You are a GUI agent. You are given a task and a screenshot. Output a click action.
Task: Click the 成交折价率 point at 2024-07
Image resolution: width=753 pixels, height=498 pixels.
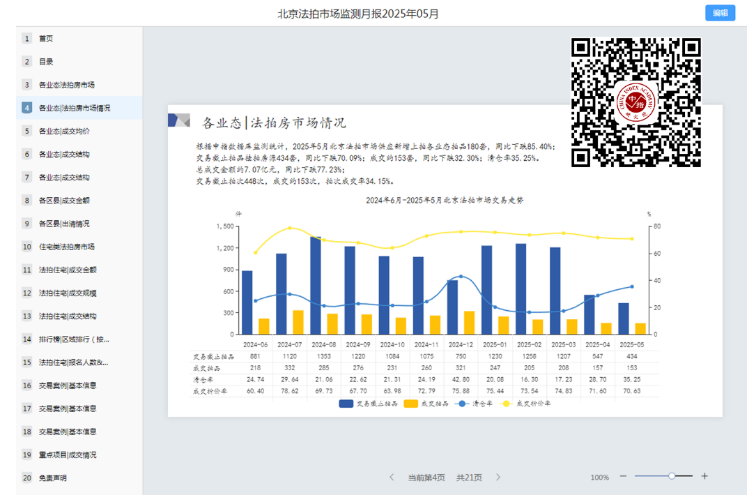(290, 228)
